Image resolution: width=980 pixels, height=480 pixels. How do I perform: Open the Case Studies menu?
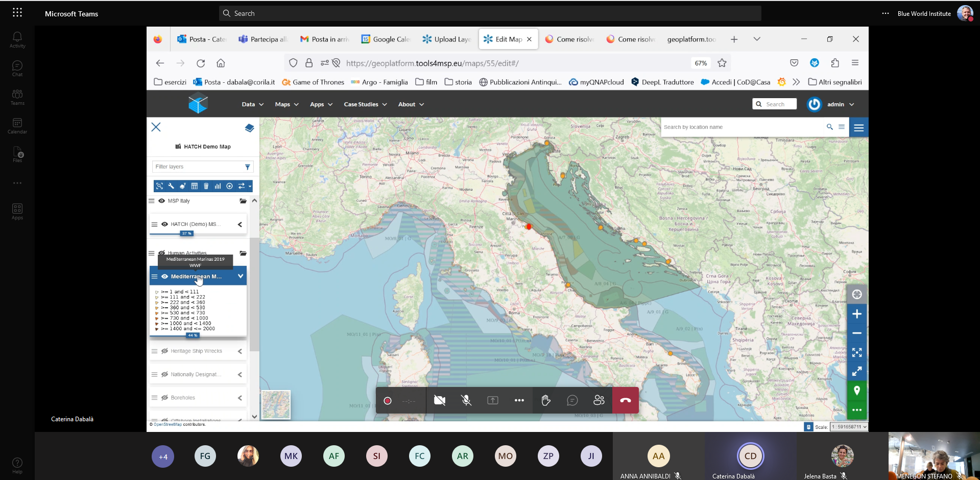click(x=365, y=104)
